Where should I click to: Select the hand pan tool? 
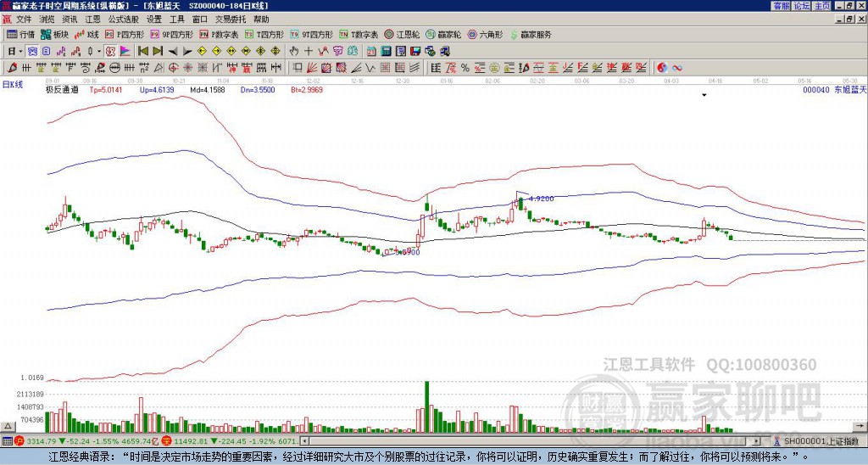tap(293, 52)
